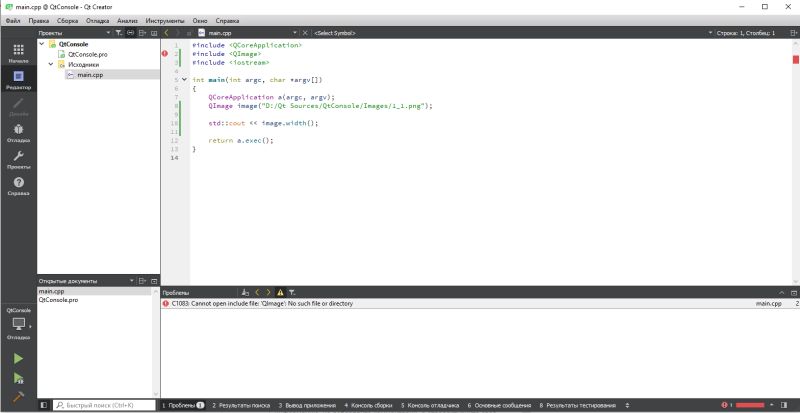The width and height of the screenshot is (800, 413).
Task: Open the Файл menu
Action: tap(13, 21)
